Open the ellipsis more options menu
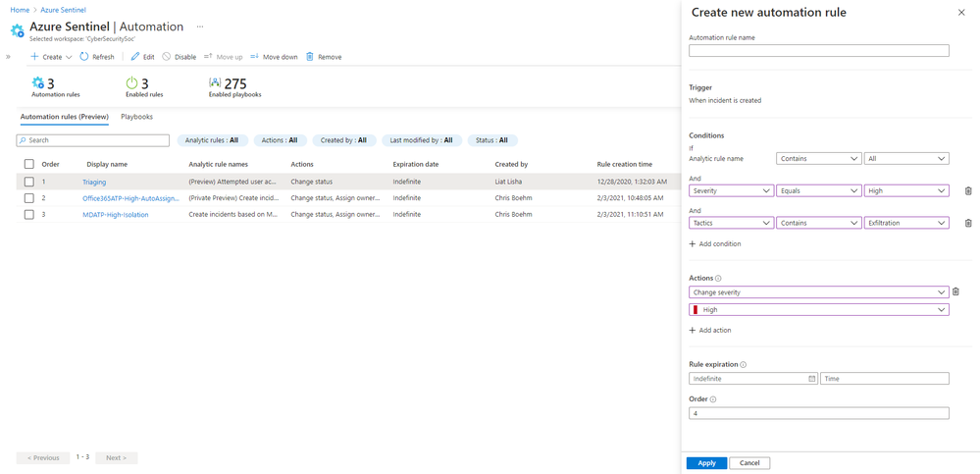980x474 pixels. click(x=200, y=26)
